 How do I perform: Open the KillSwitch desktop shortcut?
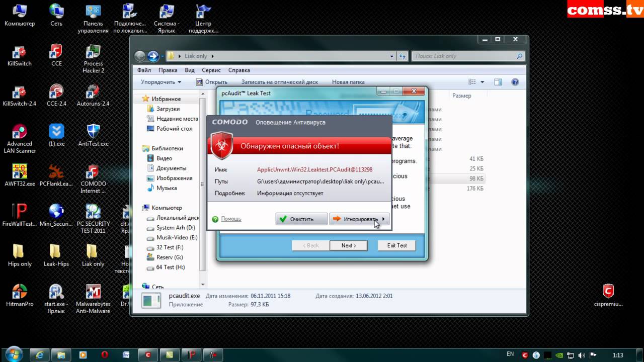19,55
